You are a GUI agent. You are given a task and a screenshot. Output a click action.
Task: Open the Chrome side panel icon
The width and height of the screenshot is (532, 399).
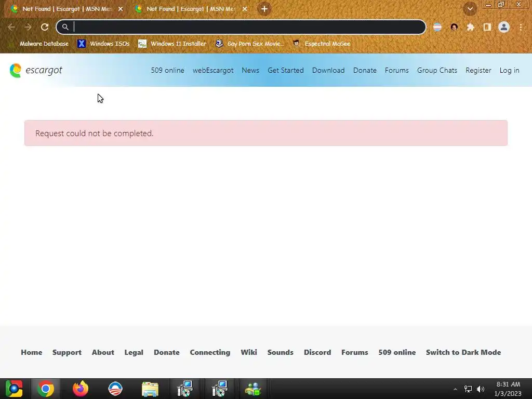click(x=487, y=27)
